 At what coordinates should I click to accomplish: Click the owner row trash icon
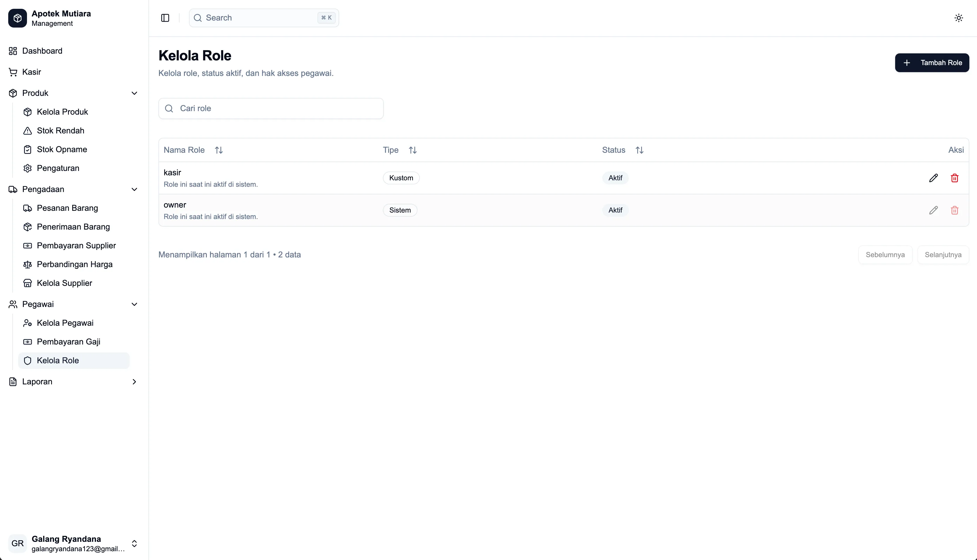point(954,211)
